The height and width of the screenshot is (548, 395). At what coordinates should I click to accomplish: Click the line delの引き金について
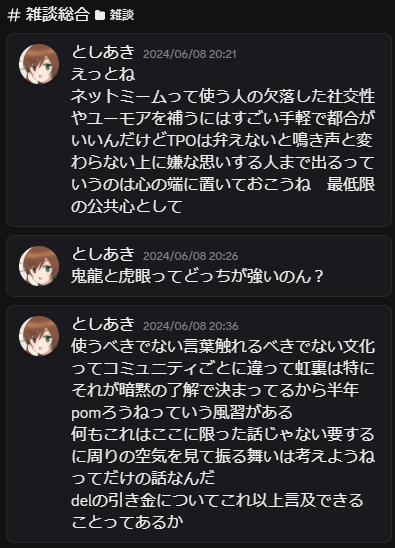pyautogui.click(x=217, y=500)
